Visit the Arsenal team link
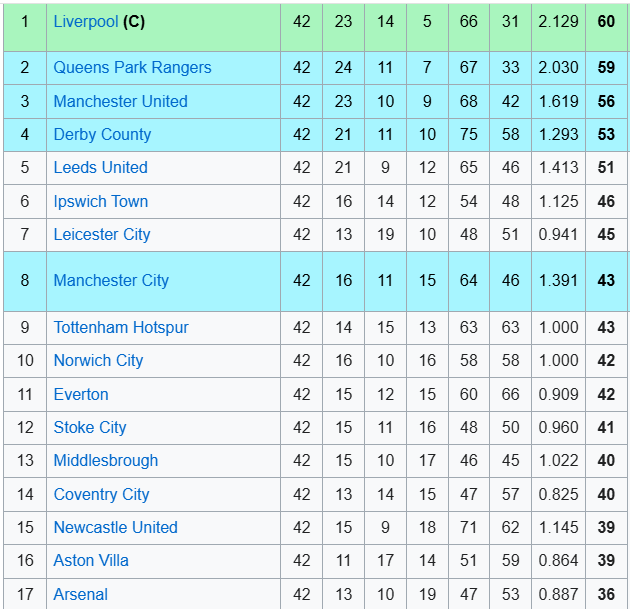Image resolution: width=630 pixels, height=609 pixels. 81,594
